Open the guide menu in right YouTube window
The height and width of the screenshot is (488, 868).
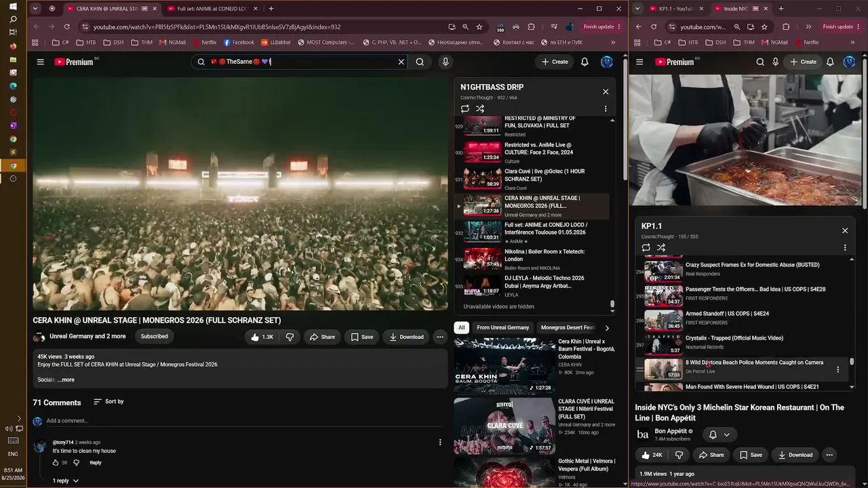[x=639, y=62]
